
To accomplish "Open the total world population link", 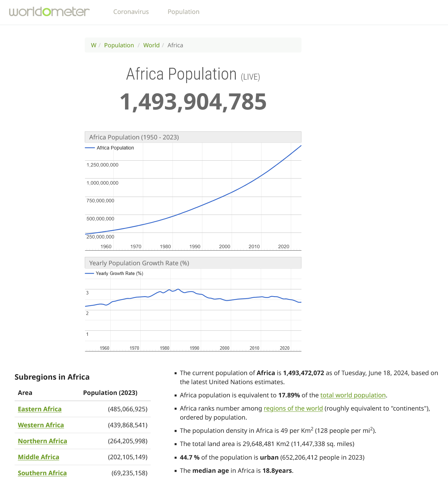I will [353, 395].
